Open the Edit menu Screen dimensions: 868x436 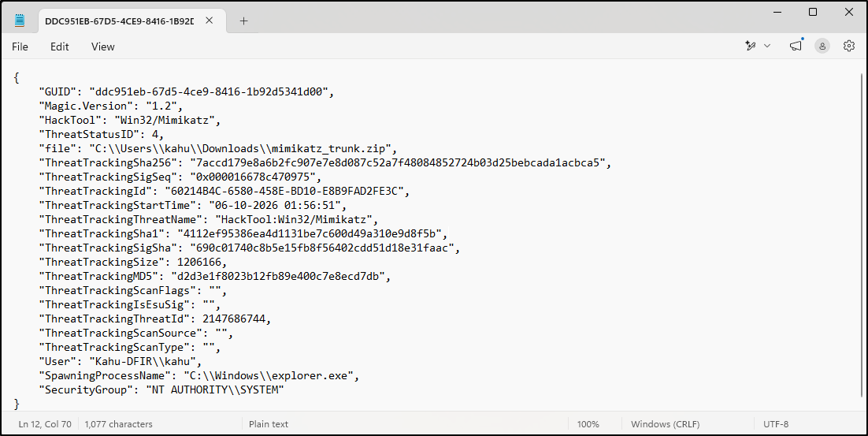click(x=59, y=47)
